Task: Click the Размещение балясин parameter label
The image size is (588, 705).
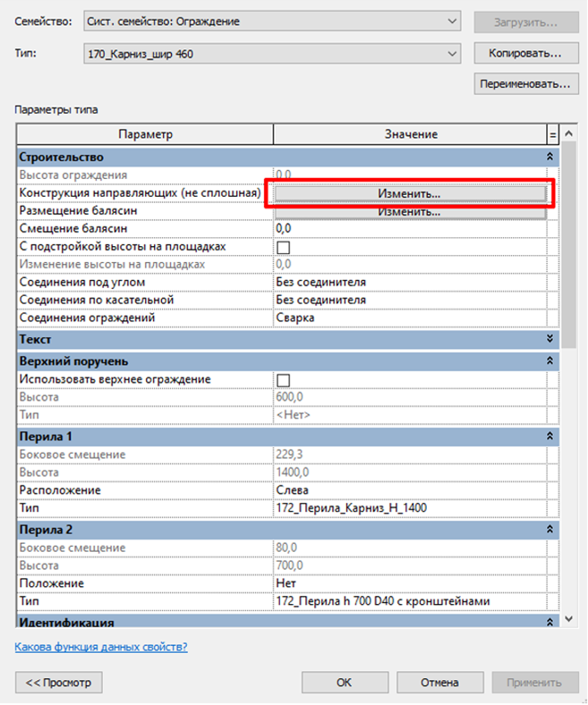Action: [78, 211]
